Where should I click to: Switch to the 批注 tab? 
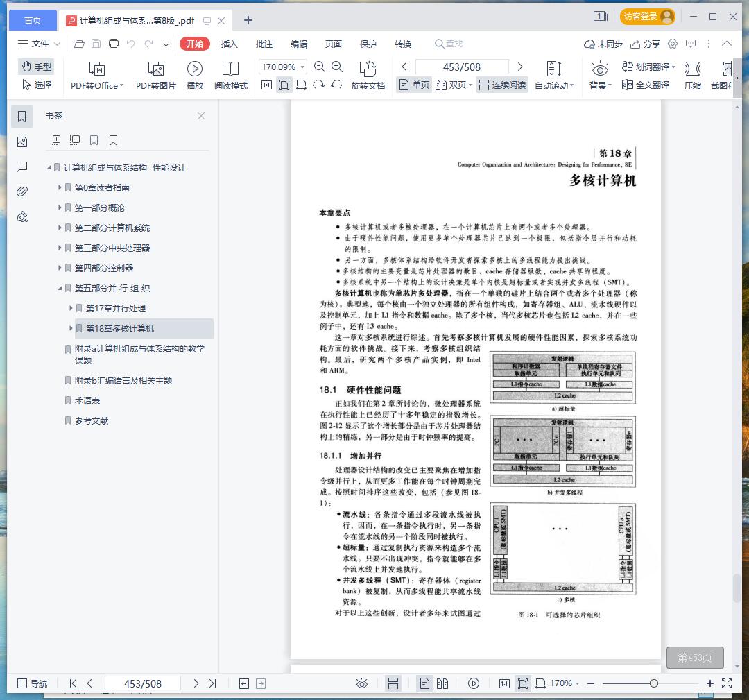(264, 44)
